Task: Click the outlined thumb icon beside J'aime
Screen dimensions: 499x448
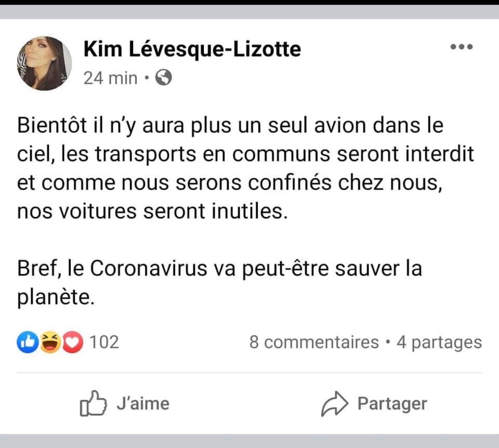Action: click(93, 403)
